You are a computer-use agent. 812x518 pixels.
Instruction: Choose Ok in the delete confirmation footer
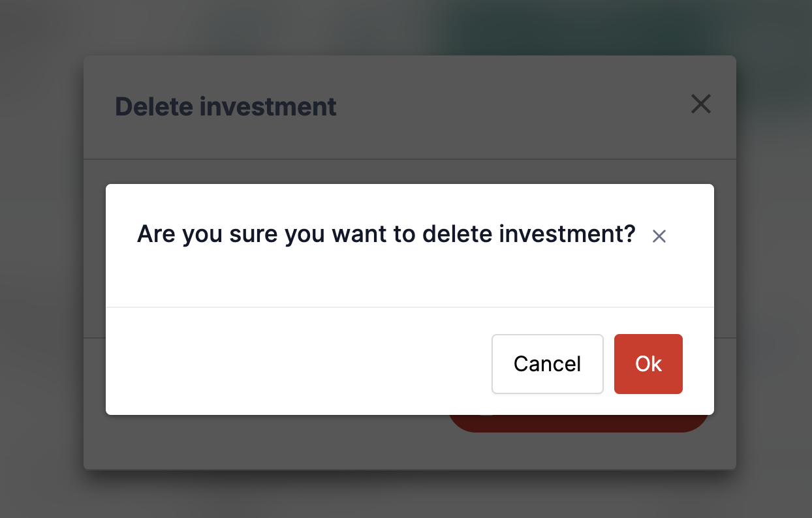(x=648, y=364)
